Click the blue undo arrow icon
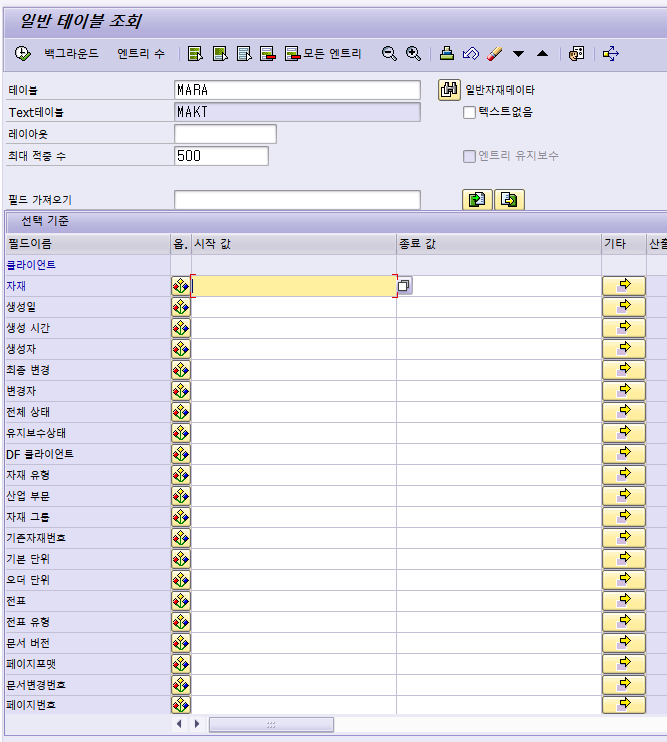The width and height of the screenshot is (667, 742). 471,53
